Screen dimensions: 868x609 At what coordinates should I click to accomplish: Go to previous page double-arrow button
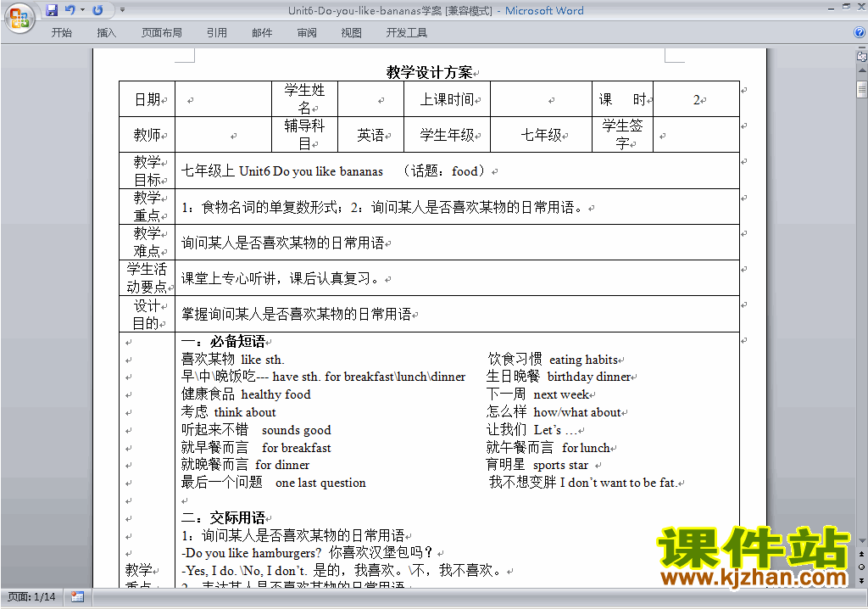[862, 554]
